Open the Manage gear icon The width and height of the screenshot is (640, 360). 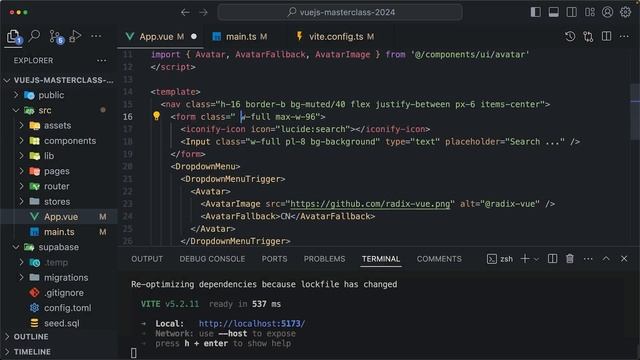click(x=625, y=12)
